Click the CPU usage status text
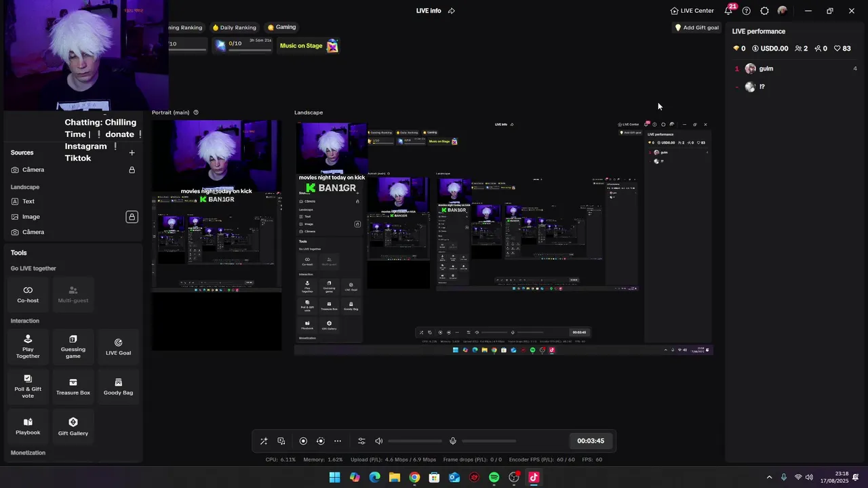The image size is (868, 488). 280,460
